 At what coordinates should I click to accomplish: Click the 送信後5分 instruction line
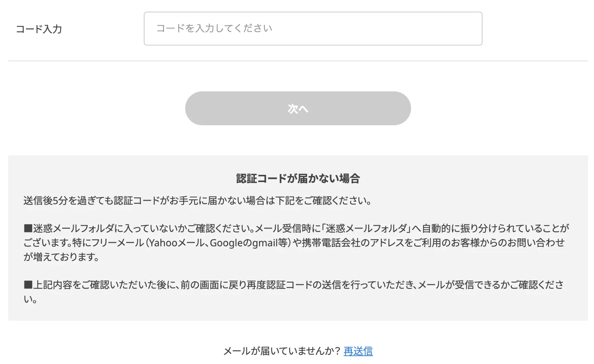[x=196, y=200]
